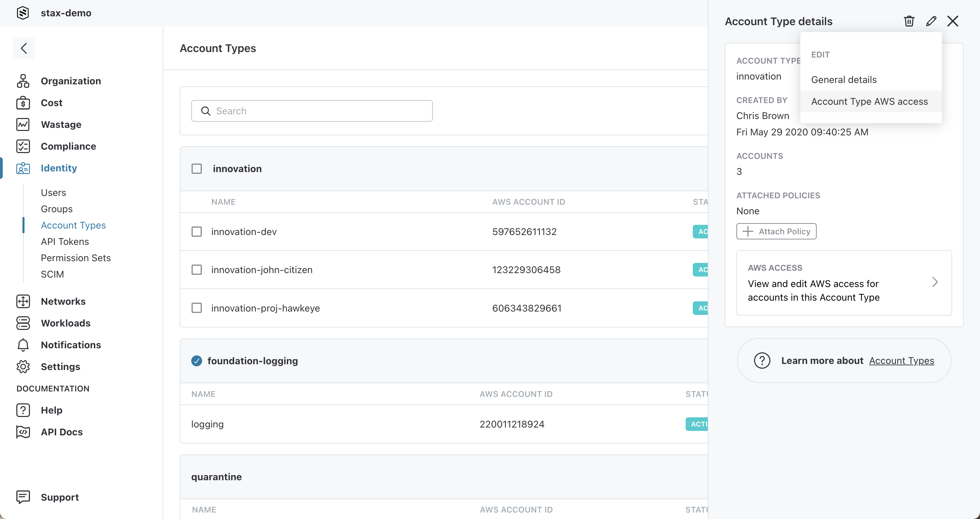Click the Support chat icon
The width and height of the screenshot is (980, 519).
click(23, 497)
